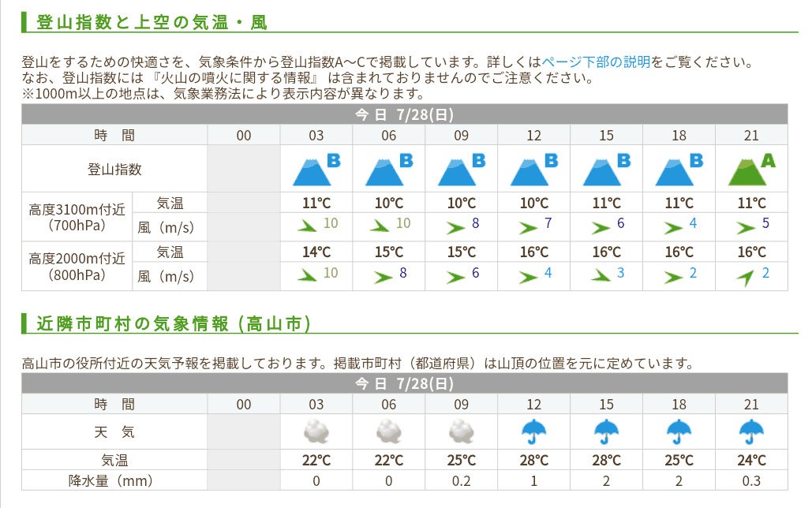The image size is (812, 508).
Task: Select the 今日 7/28(日) header of Takayama table
Action: (405, 383)
